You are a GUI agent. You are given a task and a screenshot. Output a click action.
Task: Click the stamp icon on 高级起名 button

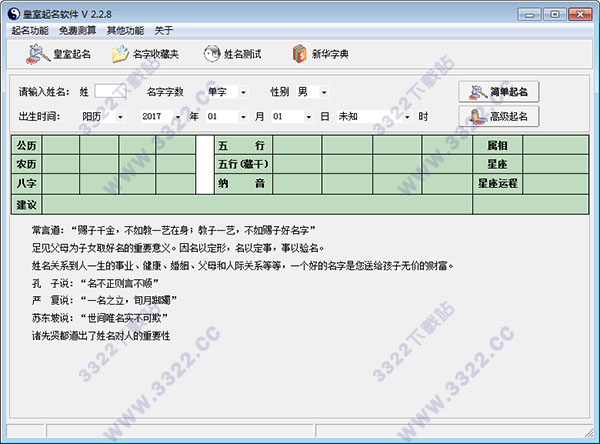478,116
